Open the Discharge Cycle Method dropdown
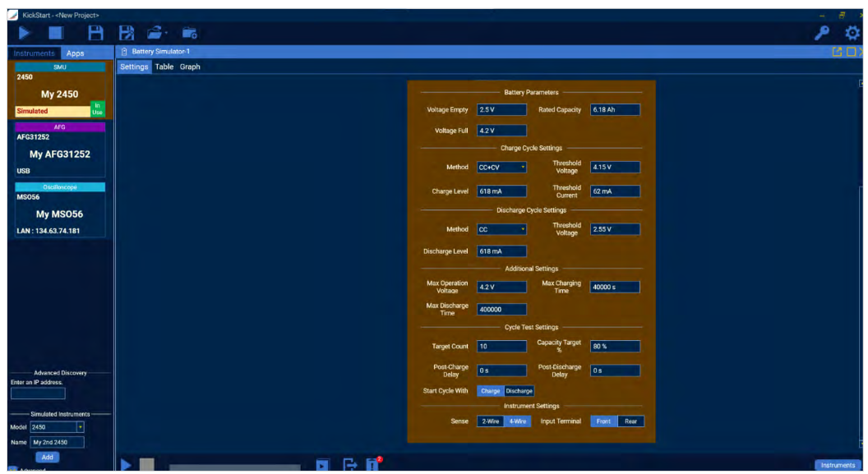This screenshot has height=474, width=868. click(502, 230)
